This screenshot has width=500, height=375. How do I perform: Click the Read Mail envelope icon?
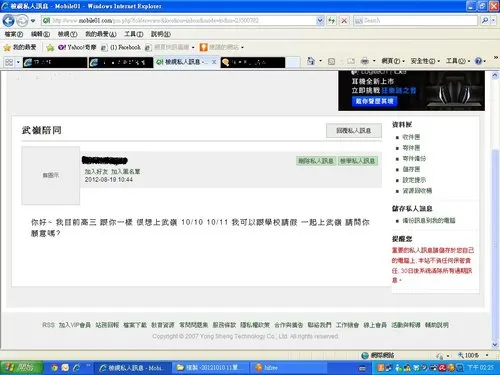point(351,61)
